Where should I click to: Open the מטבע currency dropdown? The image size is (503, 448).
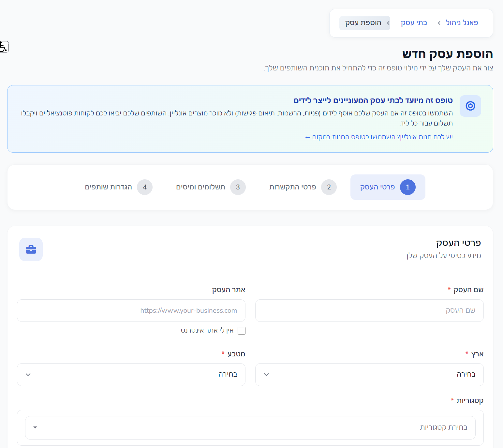pyautogui.click(x=131, y=375)
